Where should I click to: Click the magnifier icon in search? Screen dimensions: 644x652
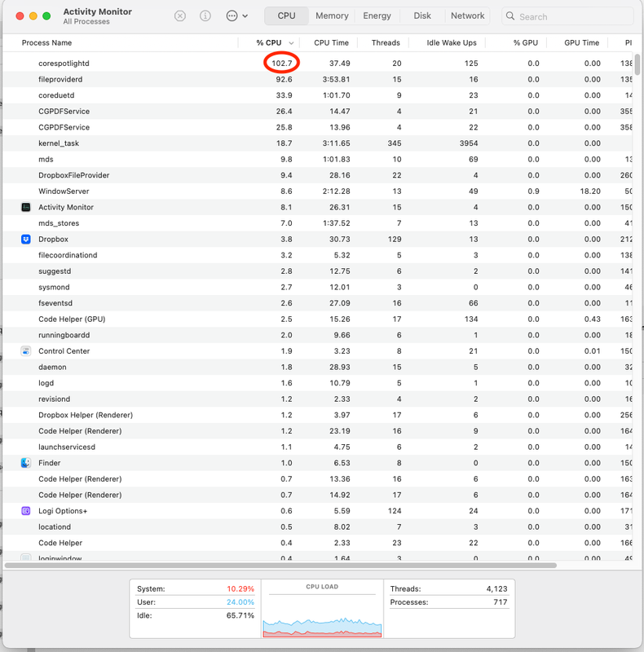(x=510, y=16)
